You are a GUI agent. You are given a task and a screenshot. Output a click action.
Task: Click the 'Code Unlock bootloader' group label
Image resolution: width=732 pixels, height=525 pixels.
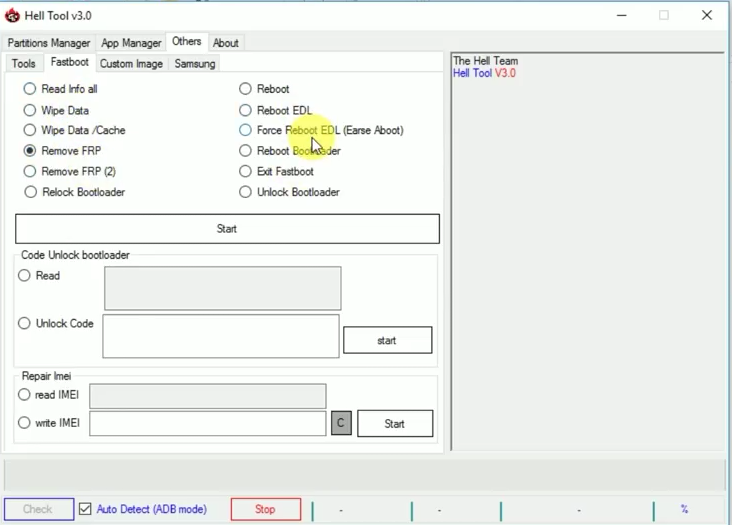pyautogui.click(x=75, y=255)
